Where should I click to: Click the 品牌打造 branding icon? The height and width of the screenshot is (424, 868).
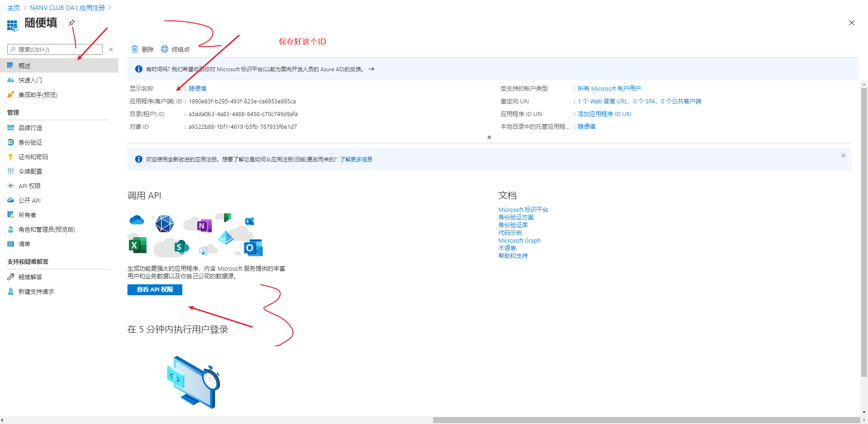point(10,127)
